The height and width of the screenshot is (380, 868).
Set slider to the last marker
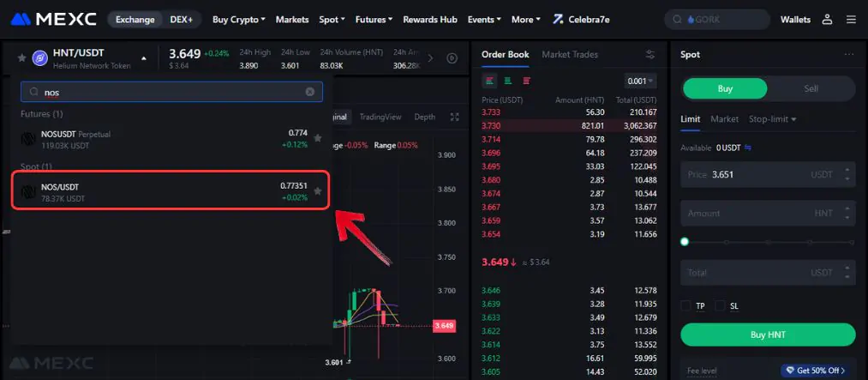click(x=852, y=242)
